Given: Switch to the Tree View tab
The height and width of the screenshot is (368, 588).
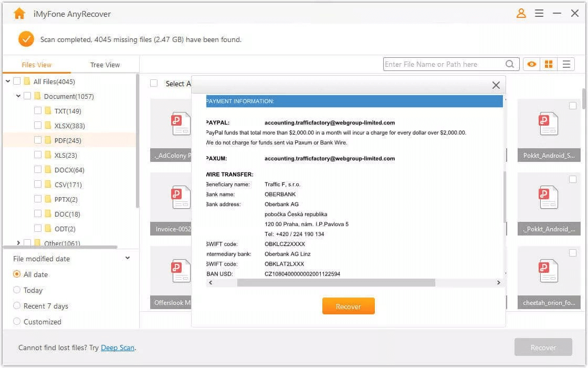Looking at the screenshot, I should pos(105,65).
